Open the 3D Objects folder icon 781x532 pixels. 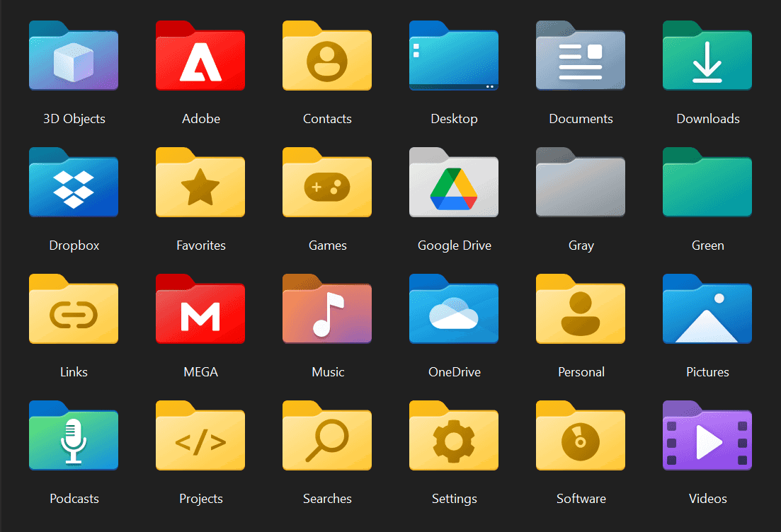[x=74, y=57]
